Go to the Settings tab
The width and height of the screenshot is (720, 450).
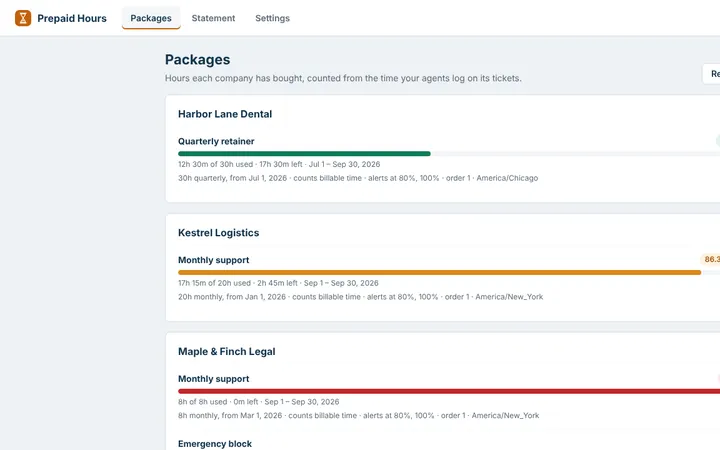pyautogui.click(x=272, y=18)
